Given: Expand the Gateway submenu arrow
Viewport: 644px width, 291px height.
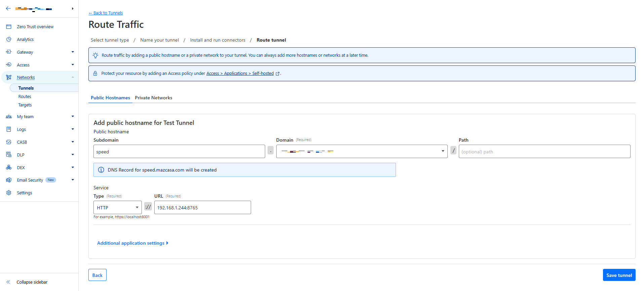Looking at the screenshot, I should (x=73, y=52).
